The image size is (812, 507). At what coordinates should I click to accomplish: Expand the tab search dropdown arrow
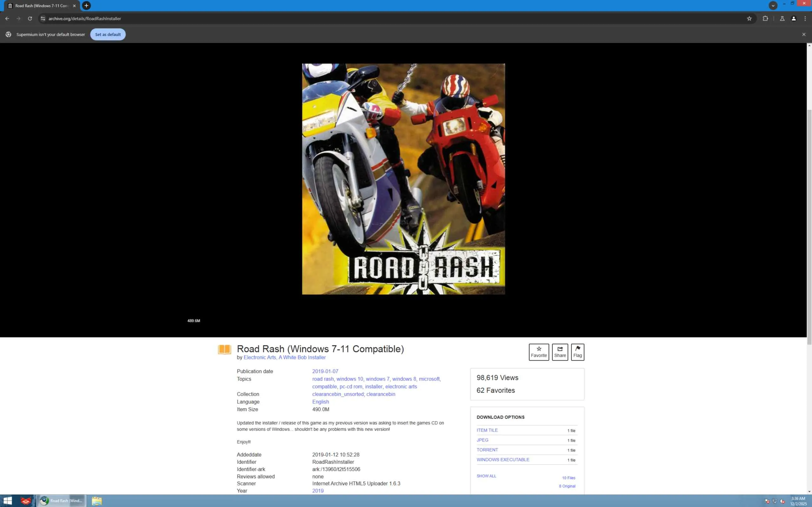(773, 5)
